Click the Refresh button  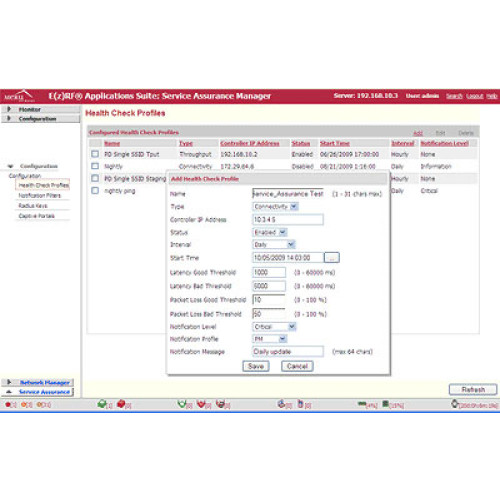pos(473,390)
